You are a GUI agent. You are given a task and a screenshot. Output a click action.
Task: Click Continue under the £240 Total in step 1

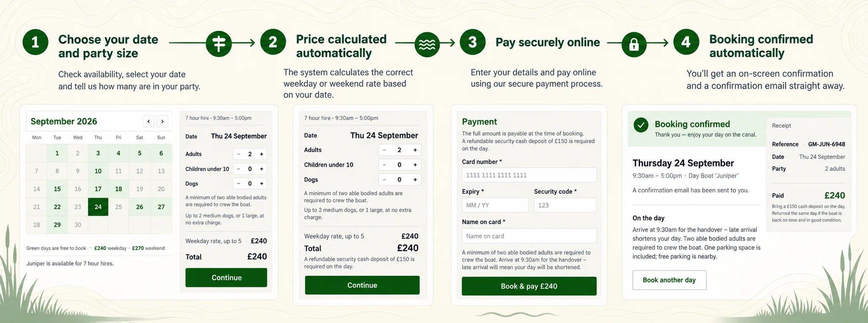click(226, 277)
